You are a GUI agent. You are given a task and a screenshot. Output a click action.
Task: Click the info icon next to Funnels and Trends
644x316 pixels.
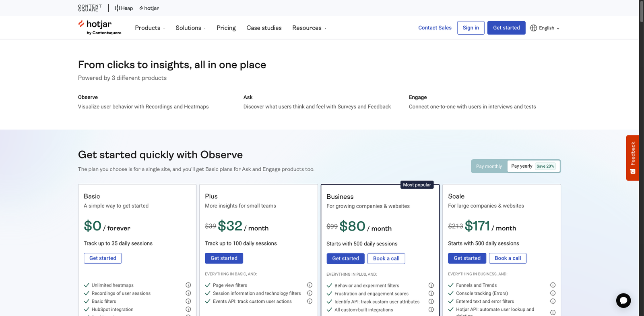pyautogui.click(x=553, y=285)
